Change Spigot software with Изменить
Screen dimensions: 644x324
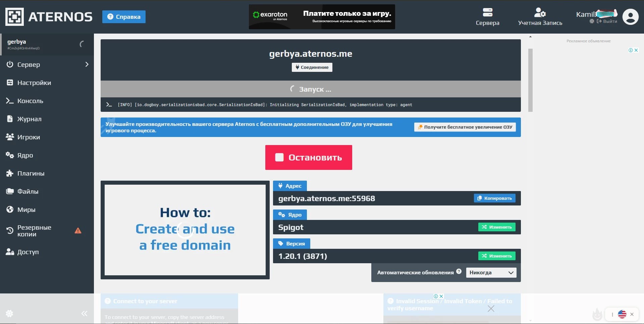497,227
